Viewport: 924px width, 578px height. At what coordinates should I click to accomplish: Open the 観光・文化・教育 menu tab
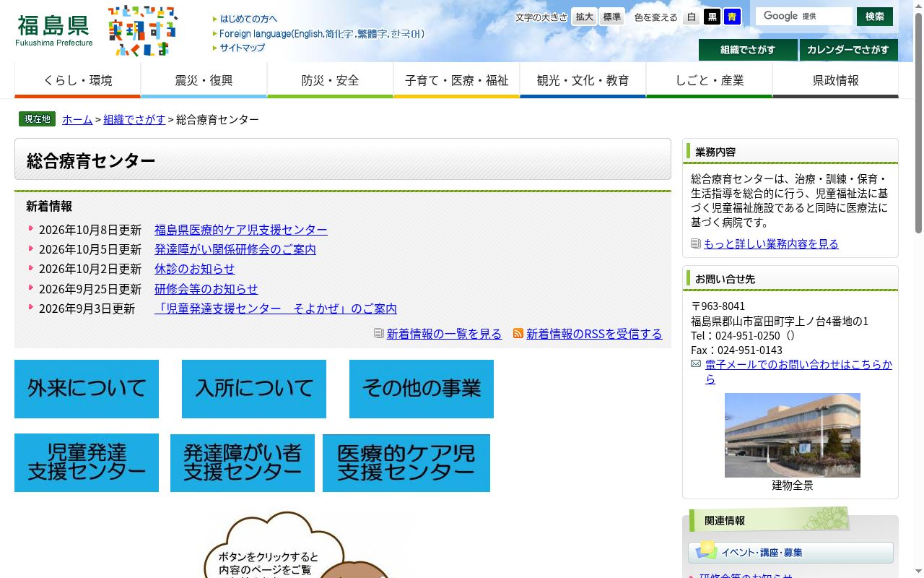tap(583, 80)
